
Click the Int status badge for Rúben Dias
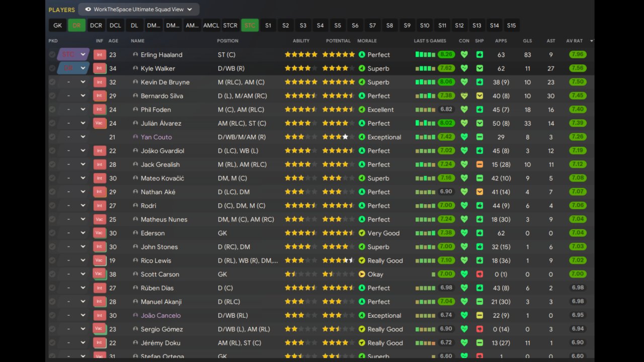pyautogui.click(x=99, y=288)
